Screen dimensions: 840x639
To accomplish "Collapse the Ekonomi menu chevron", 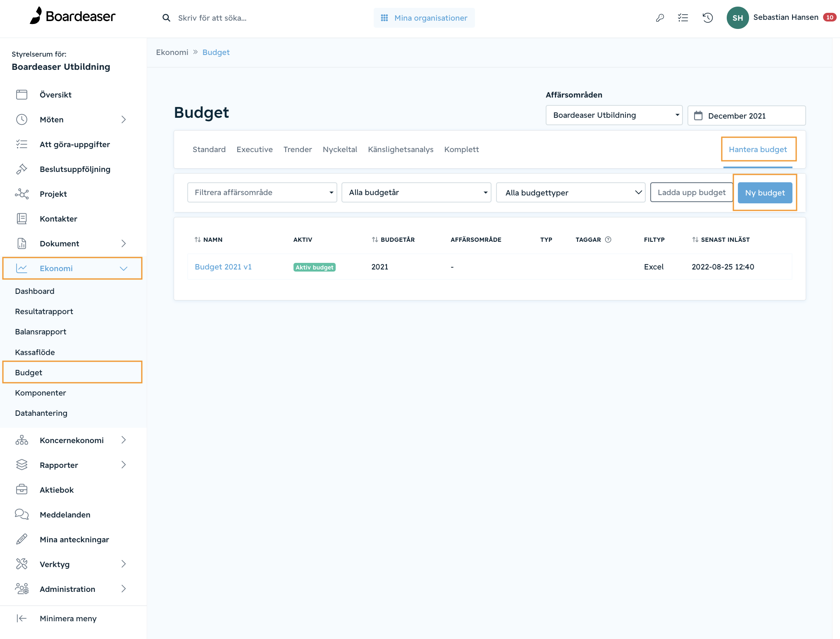I will click(123, 268).
